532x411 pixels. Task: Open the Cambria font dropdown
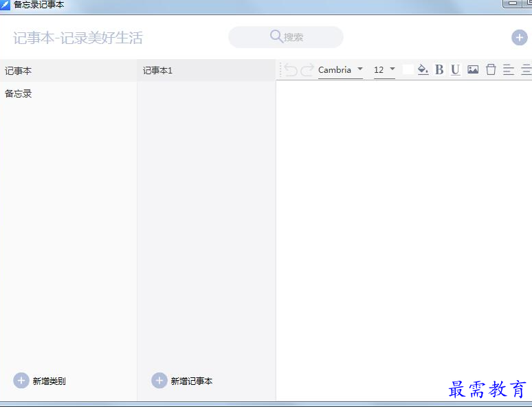click(x=341, y=70)
